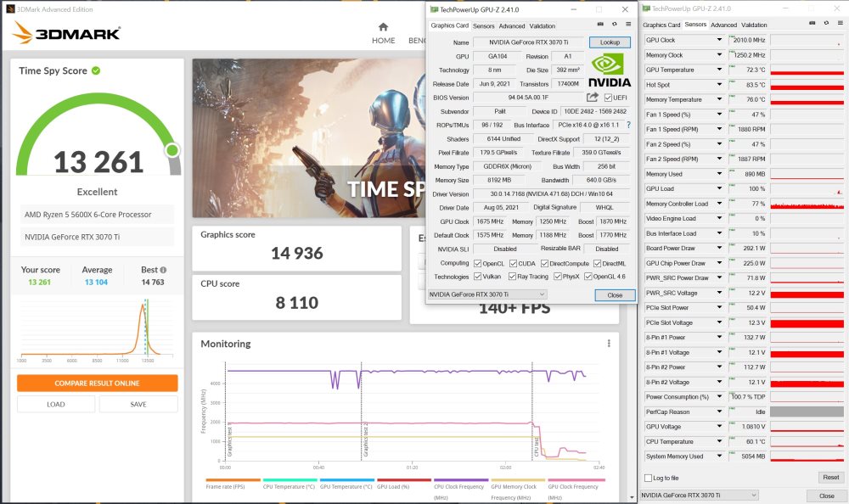
Task: Toggle the Ray Tracing checkbox
Action: (x=510, y=277)
